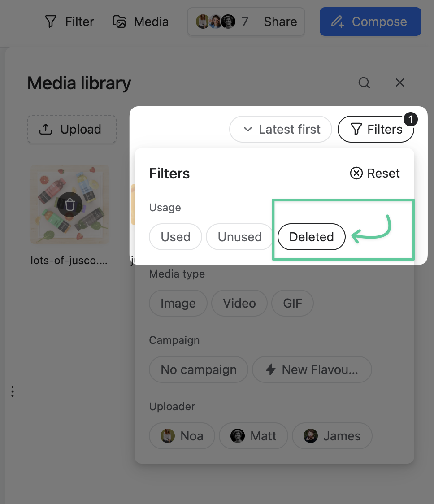
Task: Toggle the Used usage filter
Action: click(175, 237)
